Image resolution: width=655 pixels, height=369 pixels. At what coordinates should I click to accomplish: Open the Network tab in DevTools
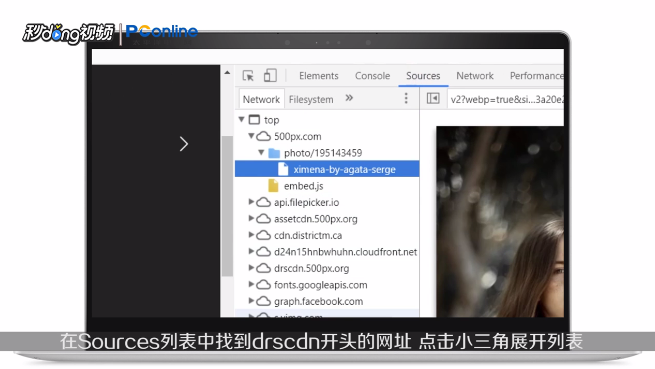coord(475,76)
